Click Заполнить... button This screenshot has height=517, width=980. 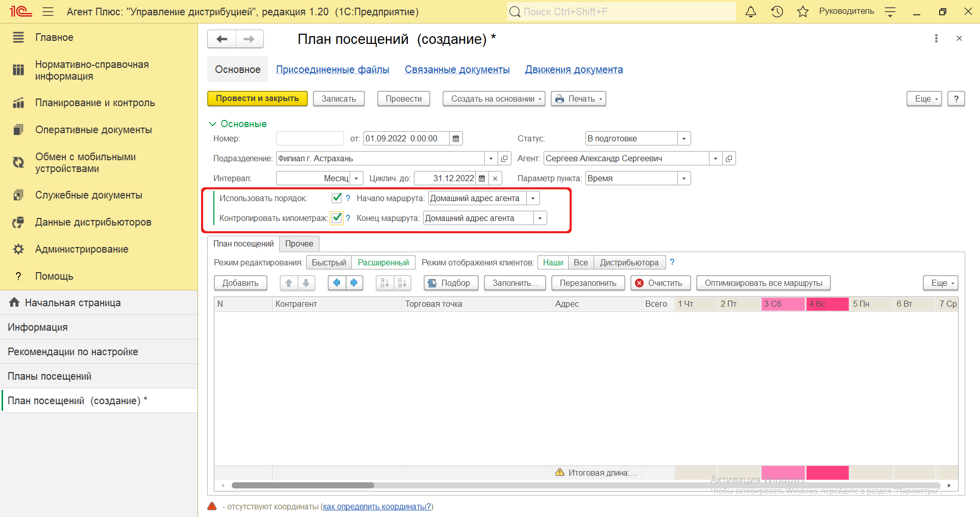point(514,283)
